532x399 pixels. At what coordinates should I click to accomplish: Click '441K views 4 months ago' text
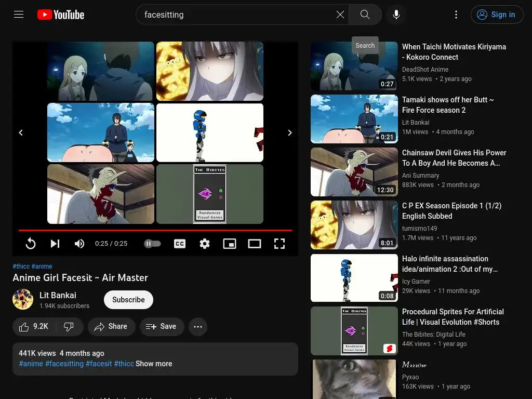tap(61, 353)
